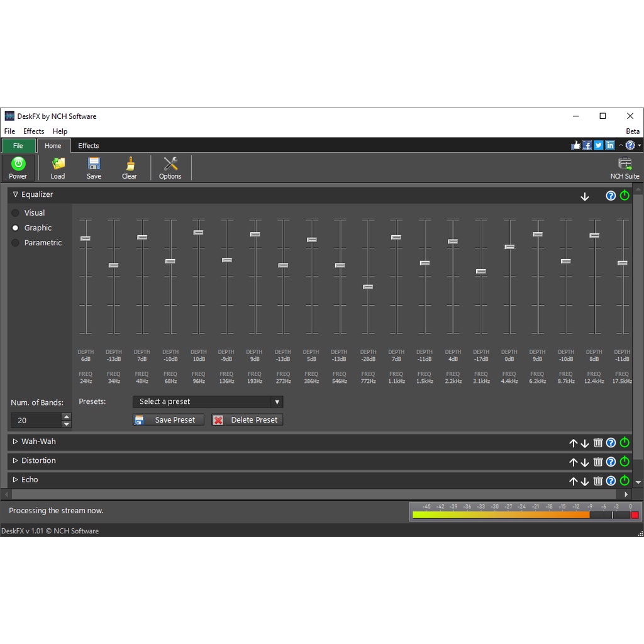This screenshot has width=644, height=644.
Task: Click the Power button in toolbar
Action: point(18,167)
